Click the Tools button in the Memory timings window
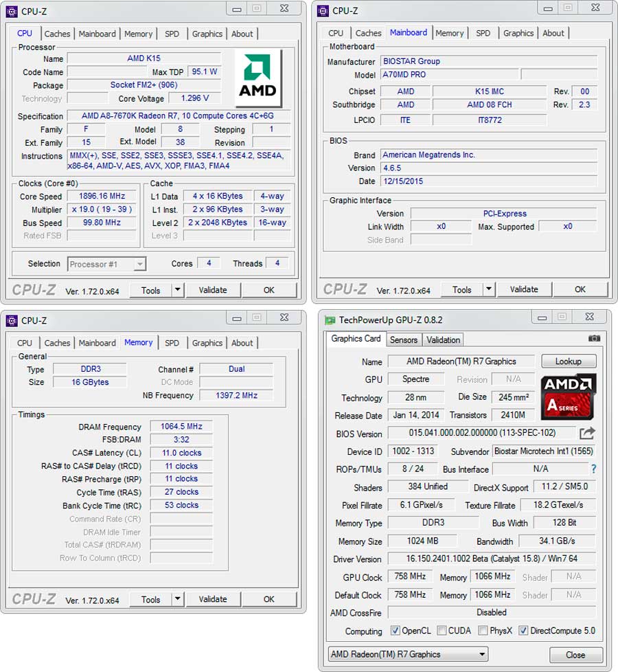Screen dimensions: 618x672 (150, 599)
